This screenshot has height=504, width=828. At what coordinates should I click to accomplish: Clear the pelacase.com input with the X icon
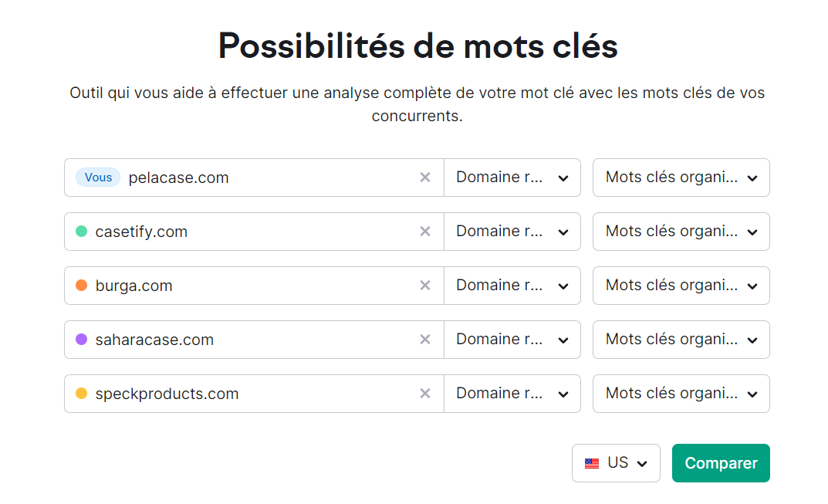425,178
